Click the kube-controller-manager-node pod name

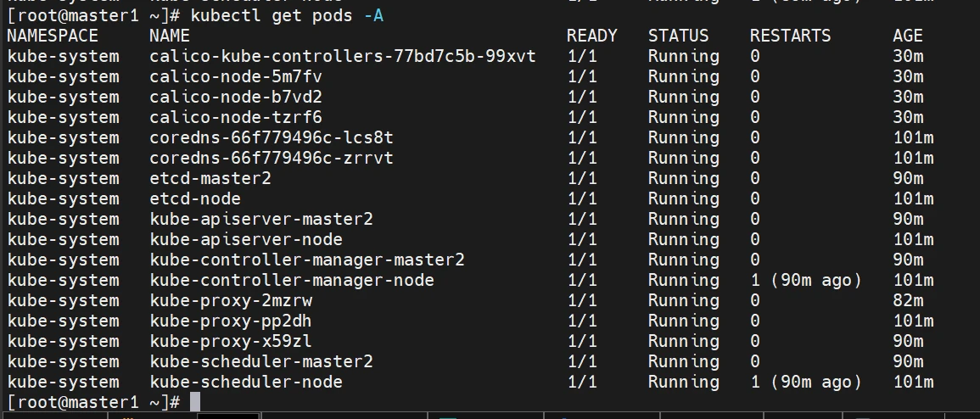(x=291, y=280)
